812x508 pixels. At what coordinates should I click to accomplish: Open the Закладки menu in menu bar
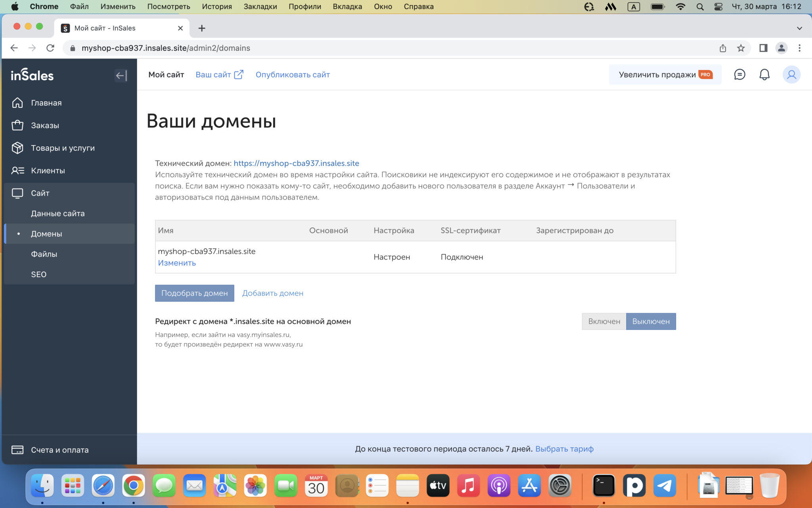pyautogui.click(x=260, y=6)
